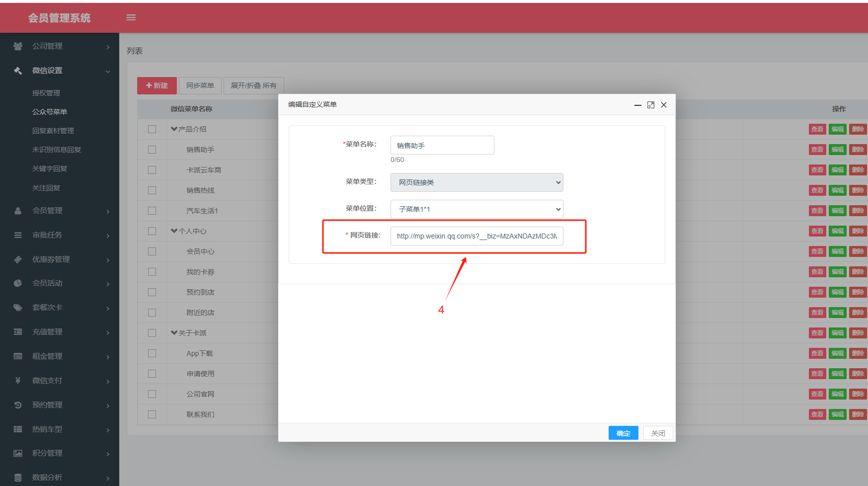The height and width of the screenshot is (486, 868).
Task: Check the box for 产品介绍 row
Action: click(x=152, y=129)
